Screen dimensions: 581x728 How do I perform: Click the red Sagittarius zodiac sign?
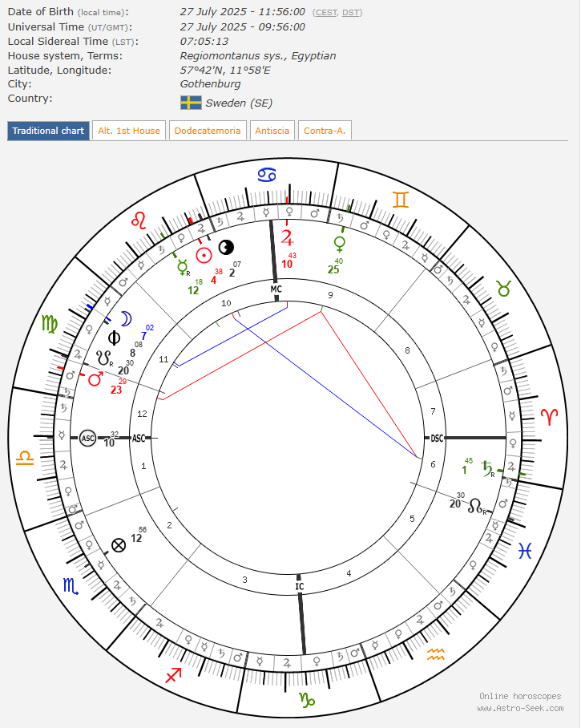point(174,674)
